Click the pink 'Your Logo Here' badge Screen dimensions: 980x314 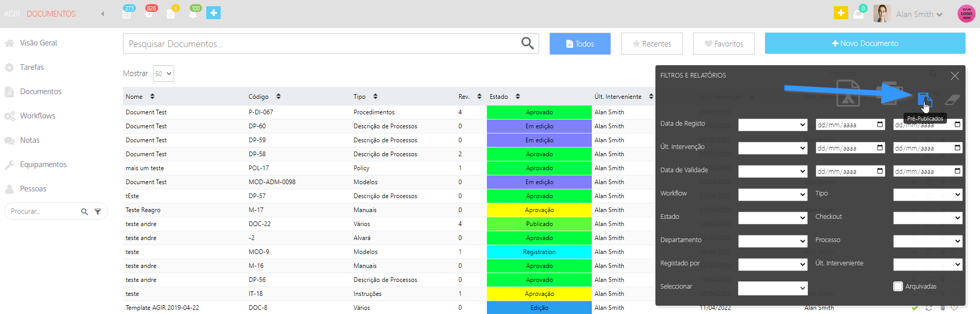pos(967,14)
